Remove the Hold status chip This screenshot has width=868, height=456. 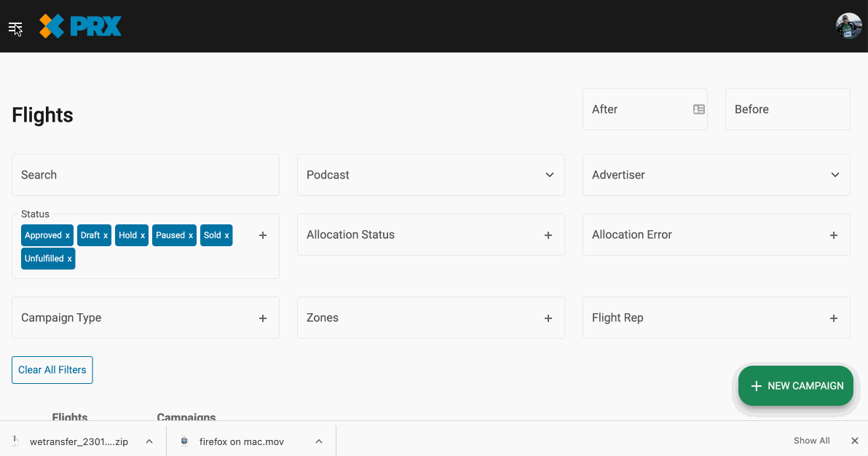coord(142,235)
